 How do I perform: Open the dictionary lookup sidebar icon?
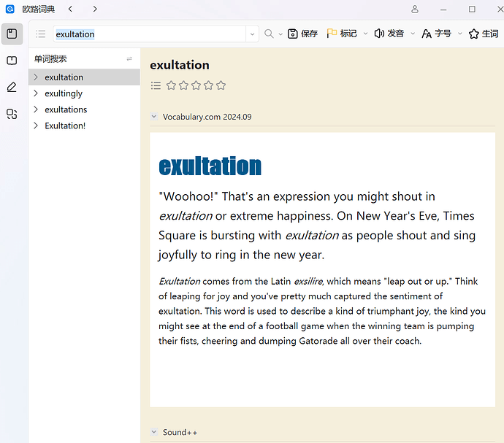pyautogui.click(x=12, y=34)
